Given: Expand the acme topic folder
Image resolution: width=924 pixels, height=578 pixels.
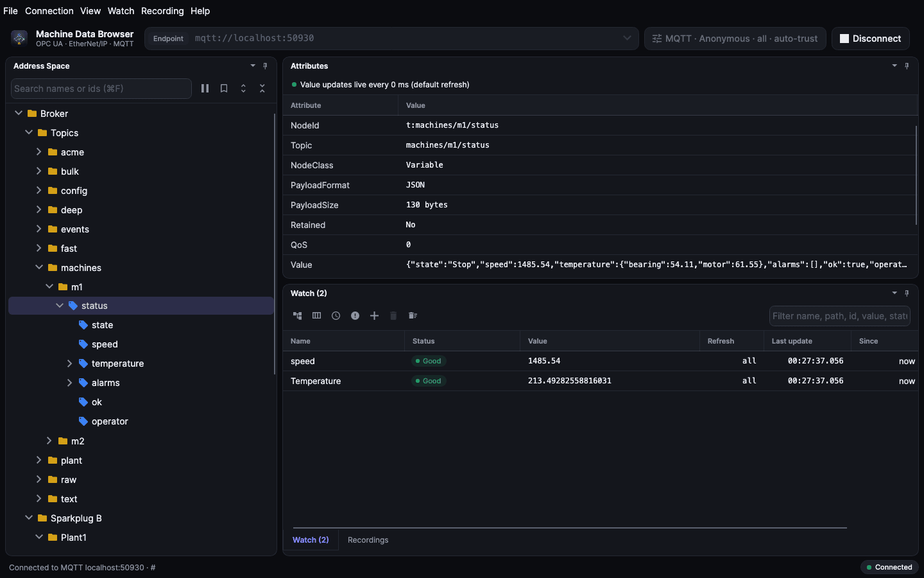Looking at the screenshot, I should (x=39, y=152).
